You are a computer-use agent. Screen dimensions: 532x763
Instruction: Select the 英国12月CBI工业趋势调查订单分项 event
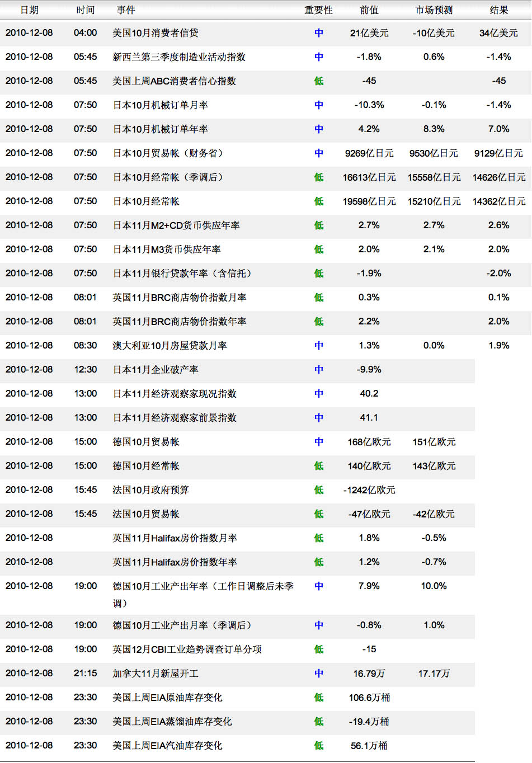tap(187, 649)
